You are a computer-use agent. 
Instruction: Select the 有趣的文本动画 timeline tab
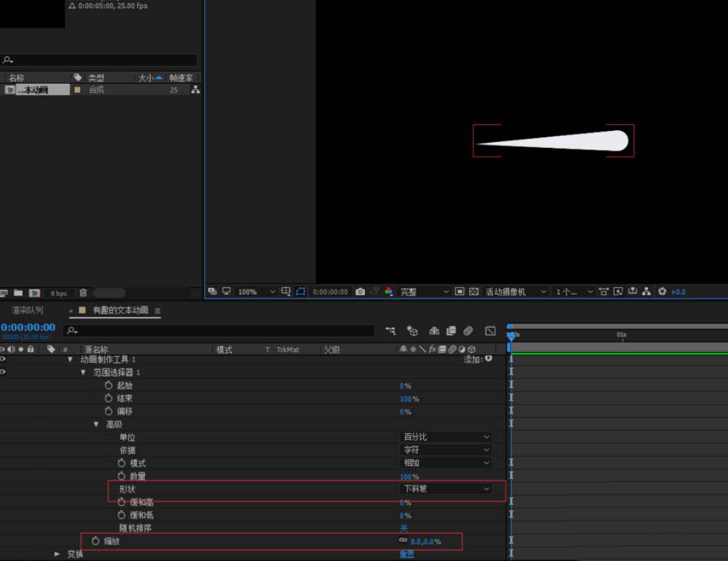120,310
